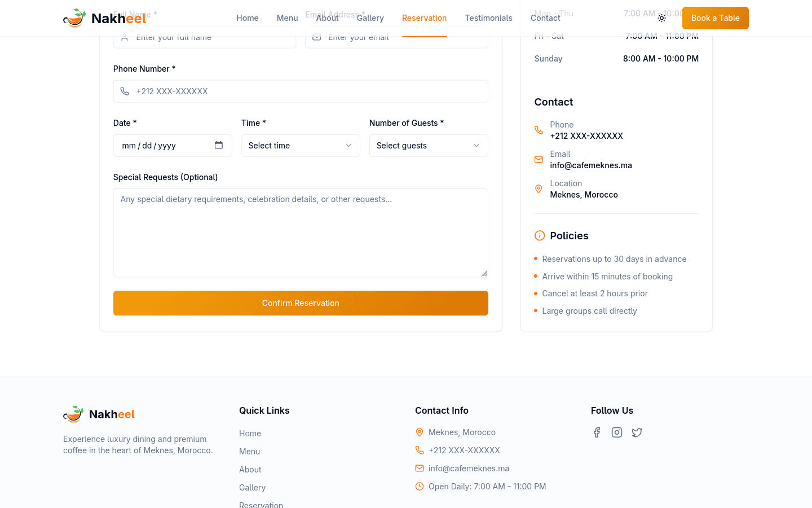Click the 'Cancel at least 2 hours prior' policy
Viewport: 812px width, 508px height.
595,294
